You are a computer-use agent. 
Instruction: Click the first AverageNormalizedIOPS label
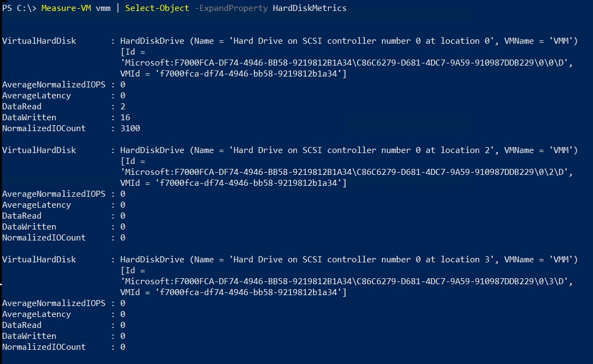pos(54,85)
